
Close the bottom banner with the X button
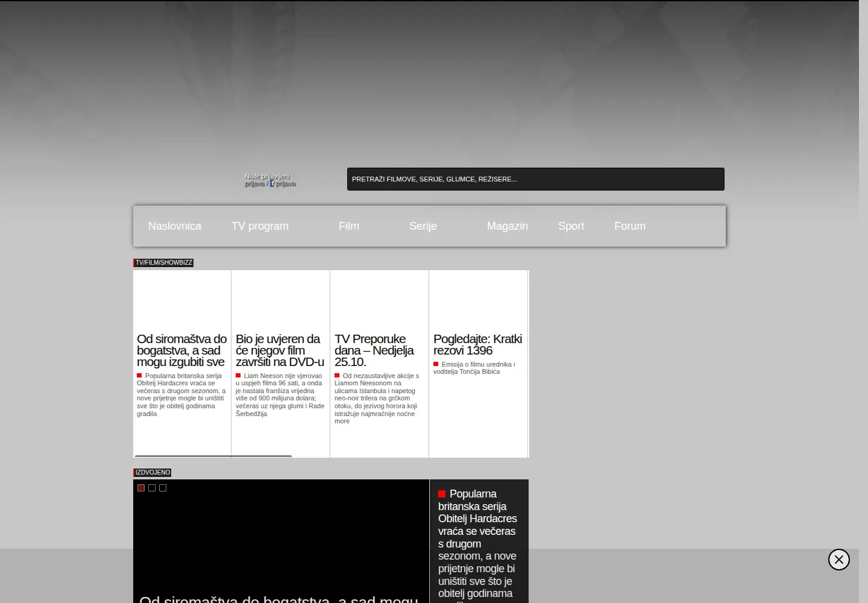point(838,560)
